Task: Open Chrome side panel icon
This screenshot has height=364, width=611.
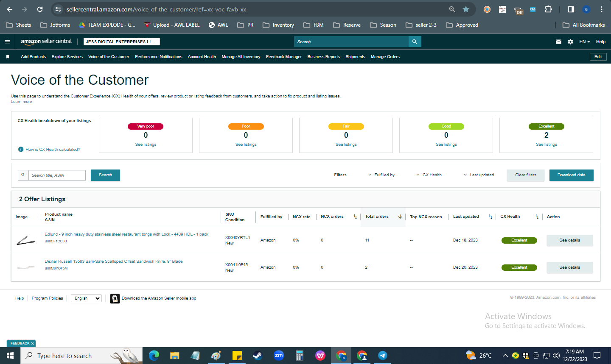Action: (571, 9)
